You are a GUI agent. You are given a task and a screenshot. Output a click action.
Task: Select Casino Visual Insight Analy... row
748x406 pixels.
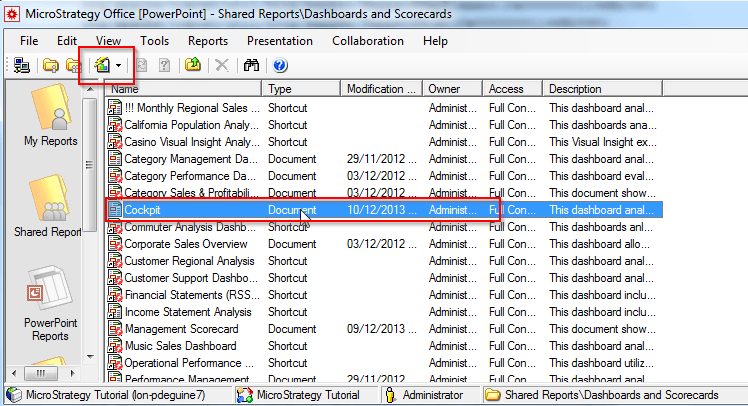click(x=384, y=142)
